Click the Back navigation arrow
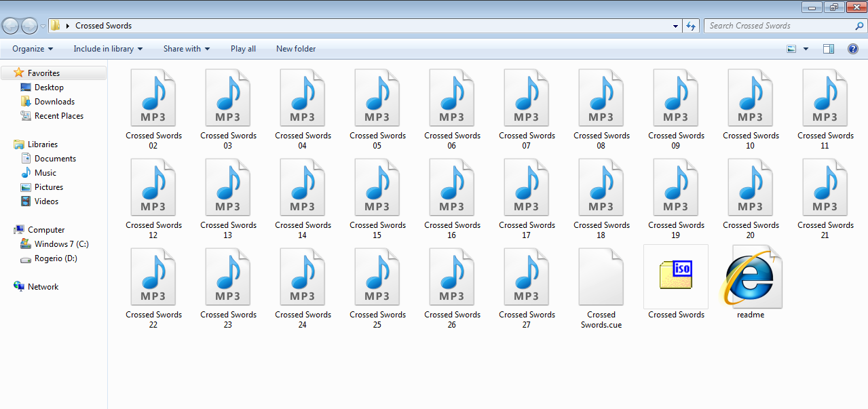Screen dimensions: 868x409 tap(11, 26)
